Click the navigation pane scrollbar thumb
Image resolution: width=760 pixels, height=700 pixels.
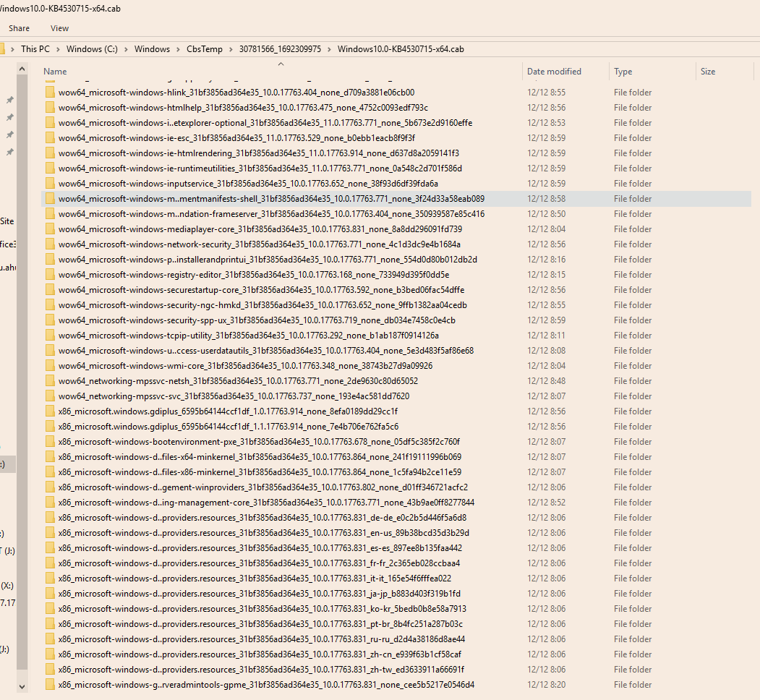click(x=22, y=372)
